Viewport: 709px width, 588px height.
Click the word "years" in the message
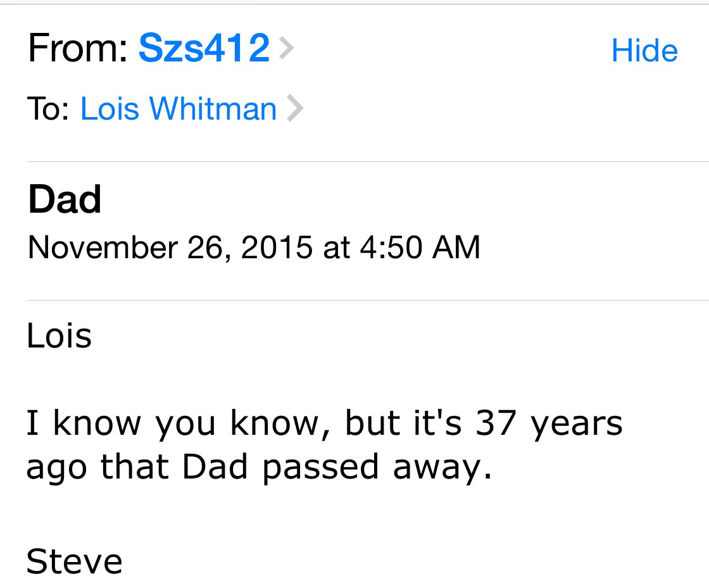(x=577, y=423)
